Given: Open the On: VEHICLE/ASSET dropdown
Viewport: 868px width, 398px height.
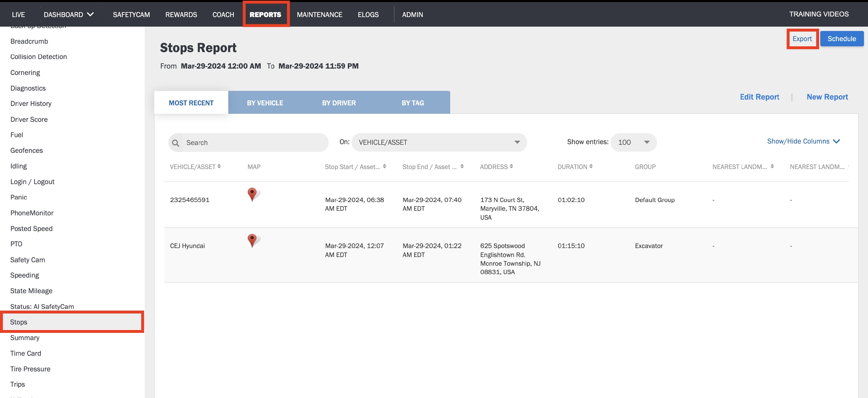Looking at the screenshot, I should (439, 142).
